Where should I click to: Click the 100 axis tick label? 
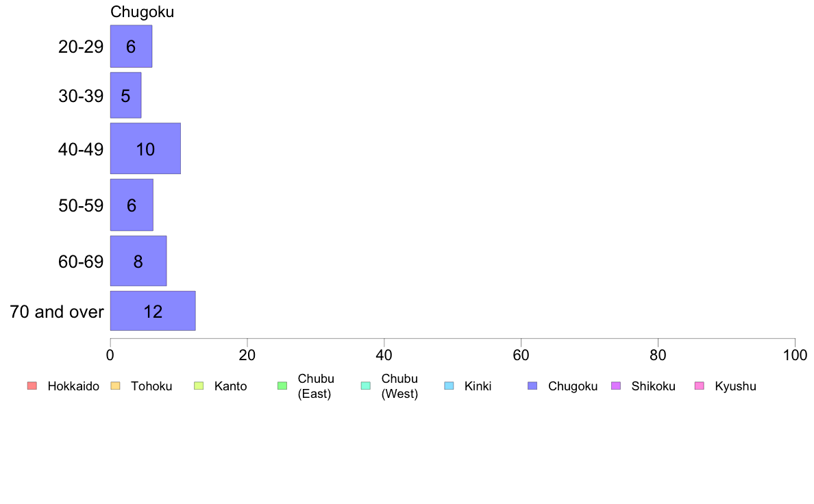click(795, 355)
